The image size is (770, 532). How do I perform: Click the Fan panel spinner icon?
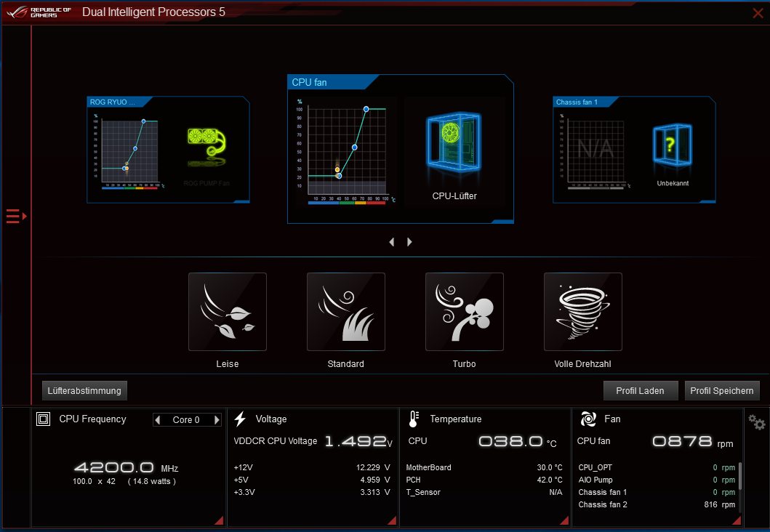(588, 419)
